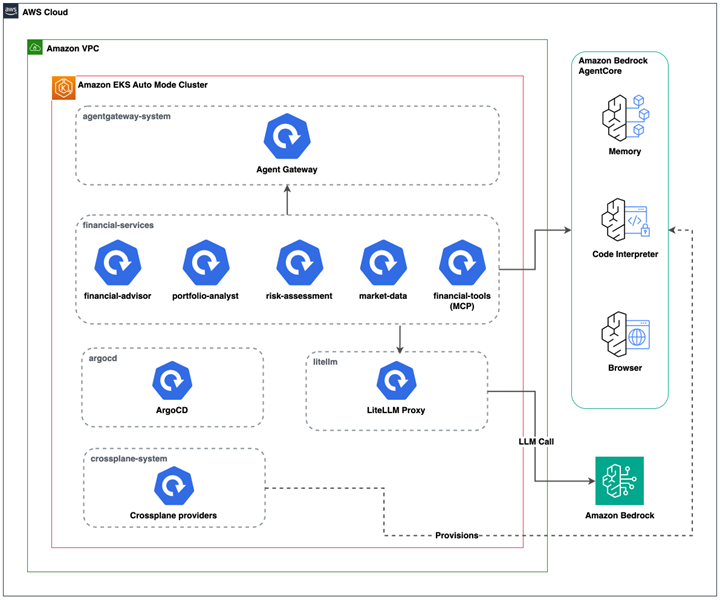This screenshot has width=720, height=600.
Task: Click the 'litellm' namespace label
Action: 325,362
